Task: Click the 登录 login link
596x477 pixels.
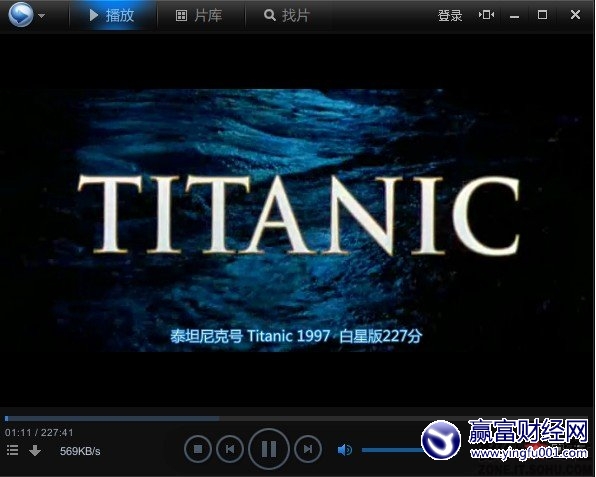Action: tap(450, 16)
